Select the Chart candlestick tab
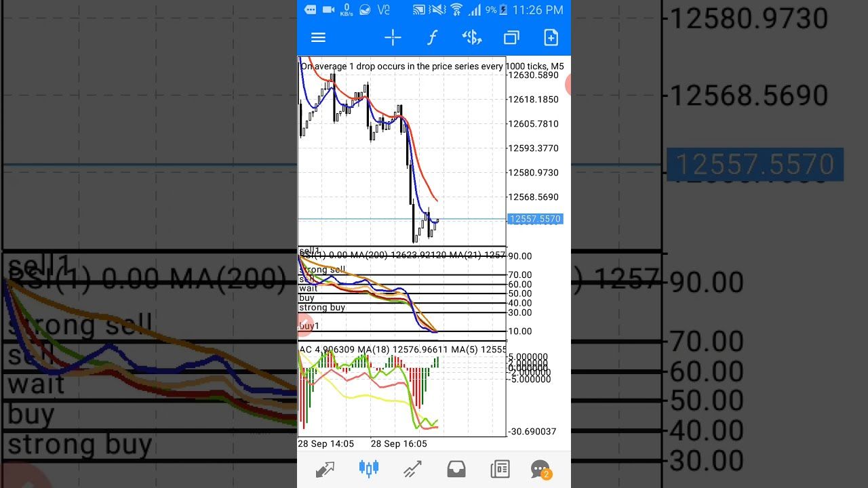Screen dimensions: 868x488 pos(368,469)
